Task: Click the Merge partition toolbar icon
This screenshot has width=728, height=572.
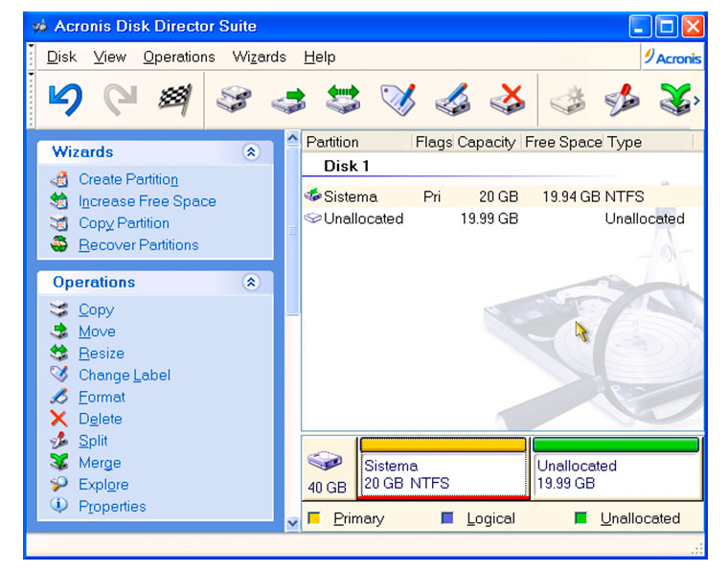Action: (675, 100)
